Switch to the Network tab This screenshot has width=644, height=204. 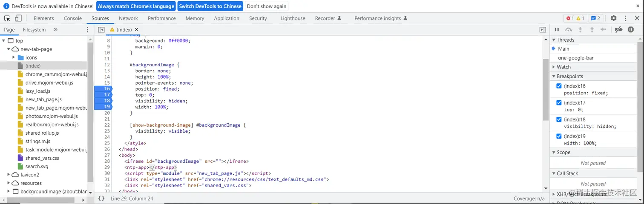coord(128,18)
